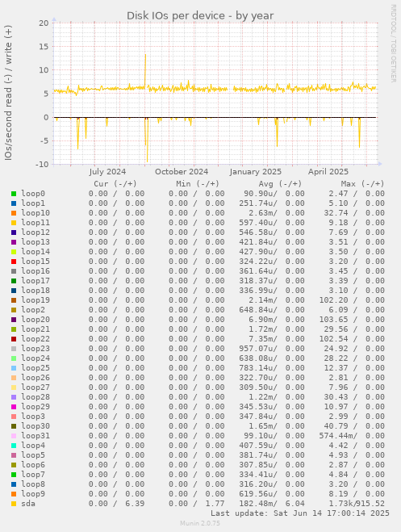Screen dimensions: 401x532
Task: Click the loop0 legend label
Action: (33, 194)
